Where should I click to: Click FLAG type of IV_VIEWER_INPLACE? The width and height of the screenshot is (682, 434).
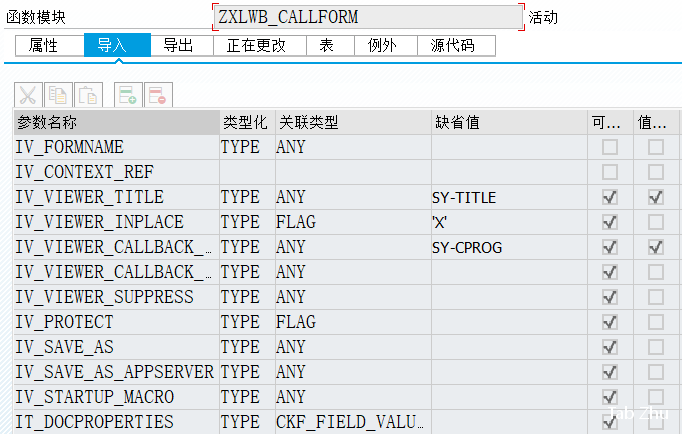point(353,222)
